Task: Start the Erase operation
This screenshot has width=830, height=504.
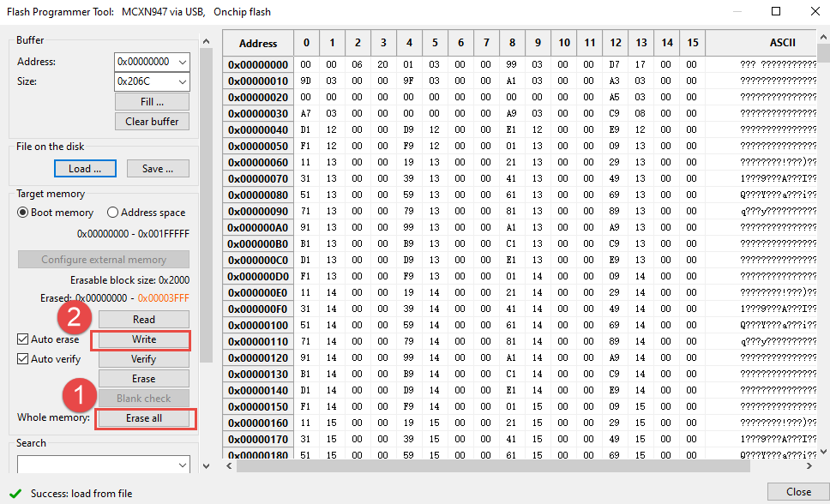Action: [x=143, y=378]
